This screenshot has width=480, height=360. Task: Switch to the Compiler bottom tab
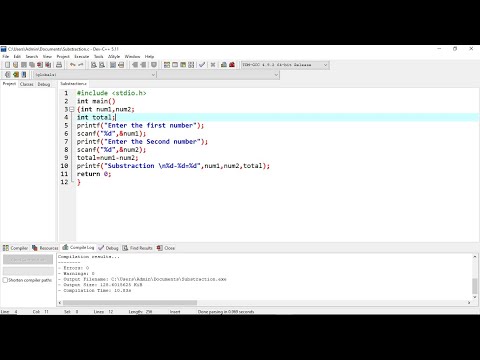click(x=15, y=248)
